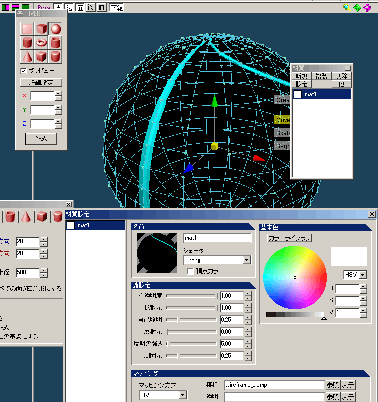Screen dimensions: 378x402
Task: Select the sphere primitive icon
Action: [x=56, y=29]
